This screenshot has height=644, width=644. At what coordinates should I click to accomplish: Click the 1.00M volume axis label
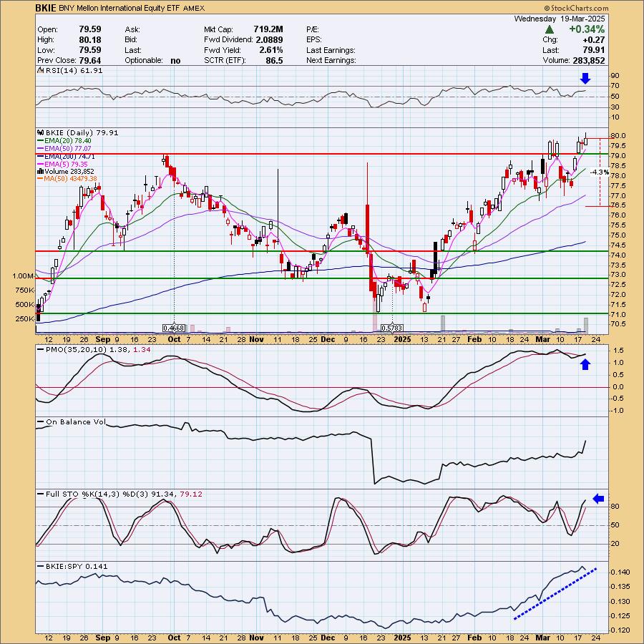click(23, 276)
